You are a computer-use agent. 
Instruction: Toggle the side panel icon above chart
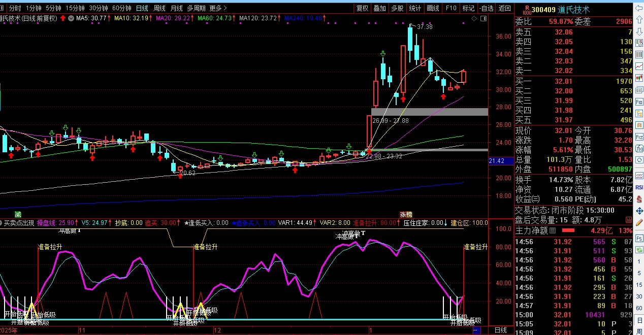coord(482,18)
